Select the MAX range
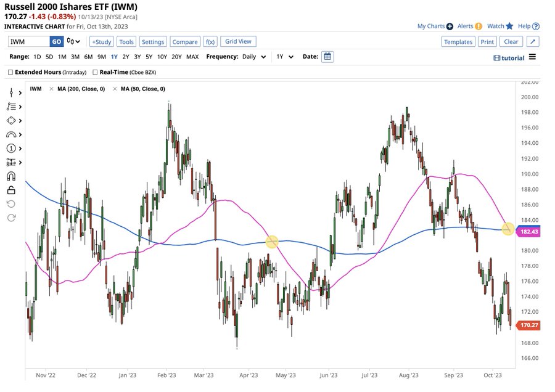 coord(192,57)
